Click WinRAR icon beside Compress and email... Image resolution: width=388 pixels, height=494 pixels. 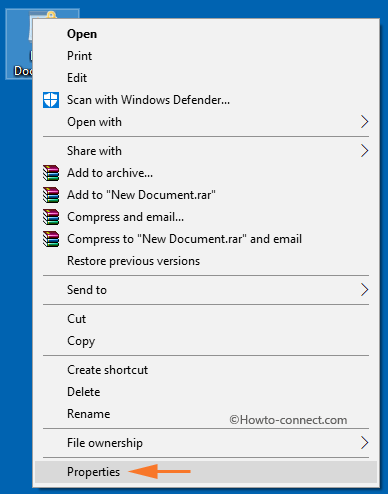point(51,217)
